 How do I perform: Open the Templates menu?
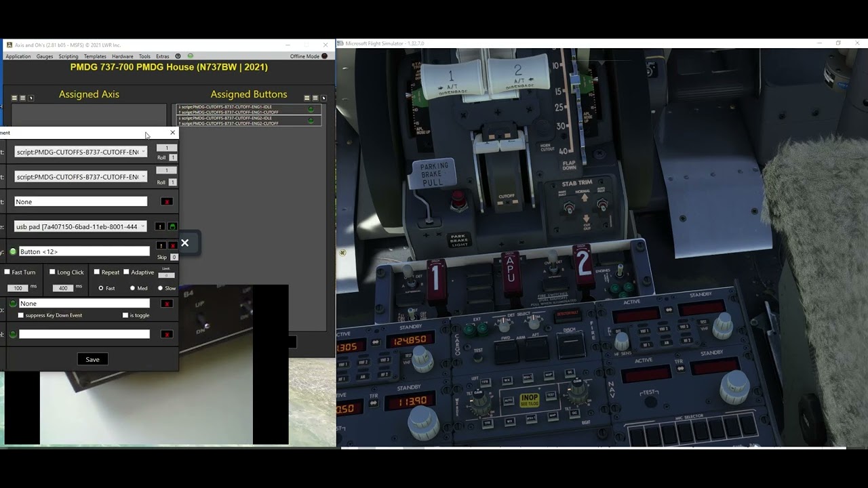95,56
